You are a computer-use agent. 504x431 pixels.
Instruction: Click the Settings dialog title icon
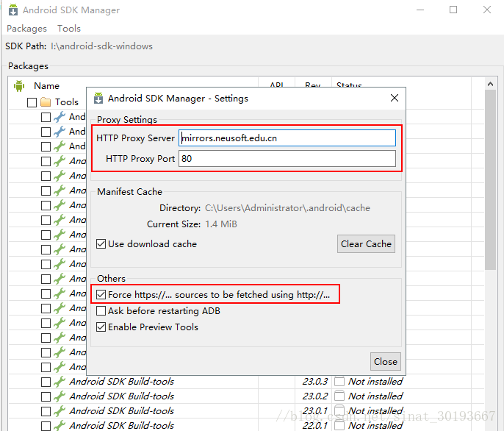pos(98,98)
